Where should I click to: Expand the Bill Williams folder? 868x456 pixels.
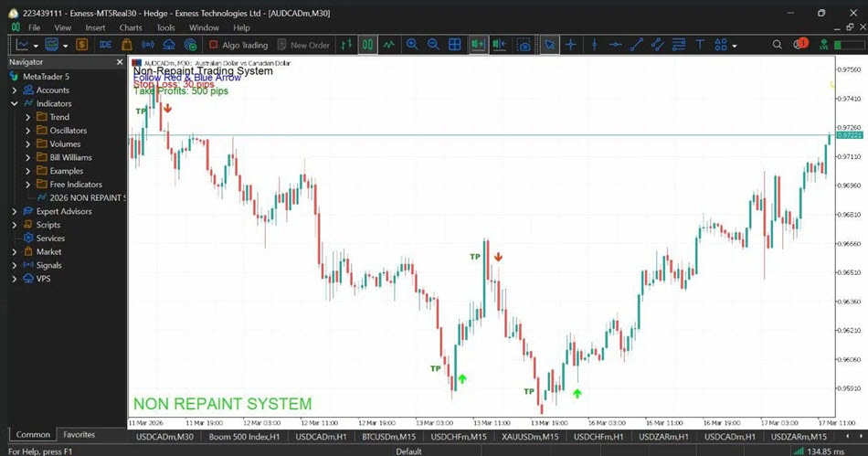click(27, 158)
